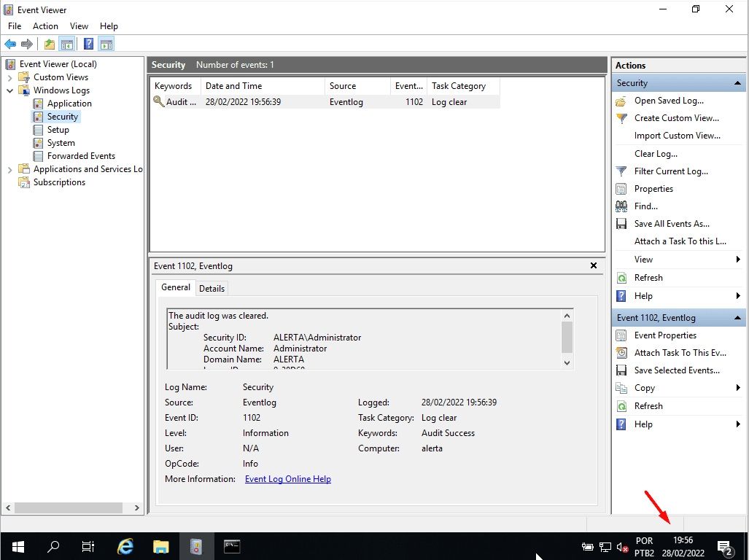Select the Audit Success event row icon
749x560 pixels.
point(158,101)
